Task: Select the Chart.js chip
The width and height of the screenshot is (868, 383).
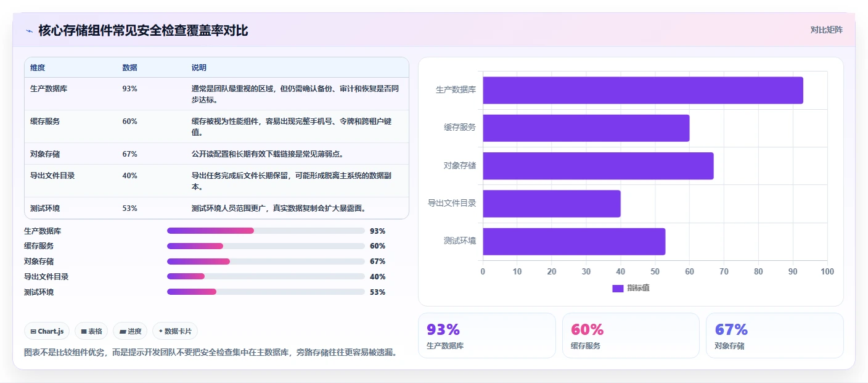Action: [x=47, y=331]
